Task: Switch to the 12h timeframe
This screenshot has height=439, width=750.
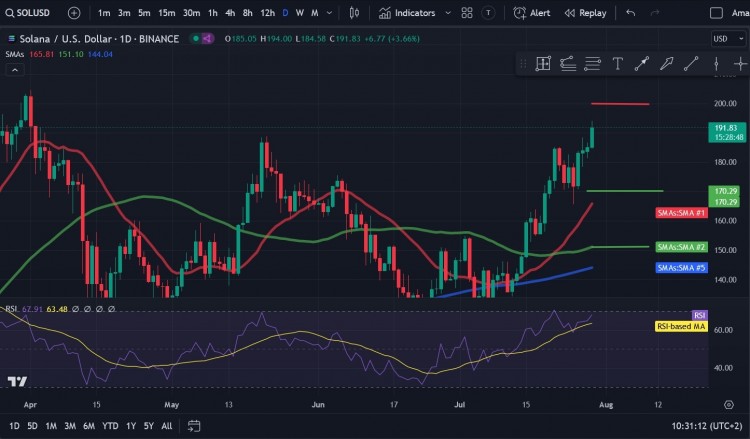Action: (x=267, y=13)
